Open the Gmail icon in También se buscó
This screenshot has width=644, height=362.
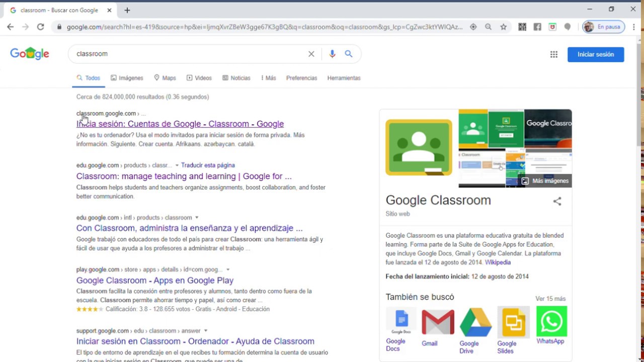pyautogui.click(x=438, y=322)
